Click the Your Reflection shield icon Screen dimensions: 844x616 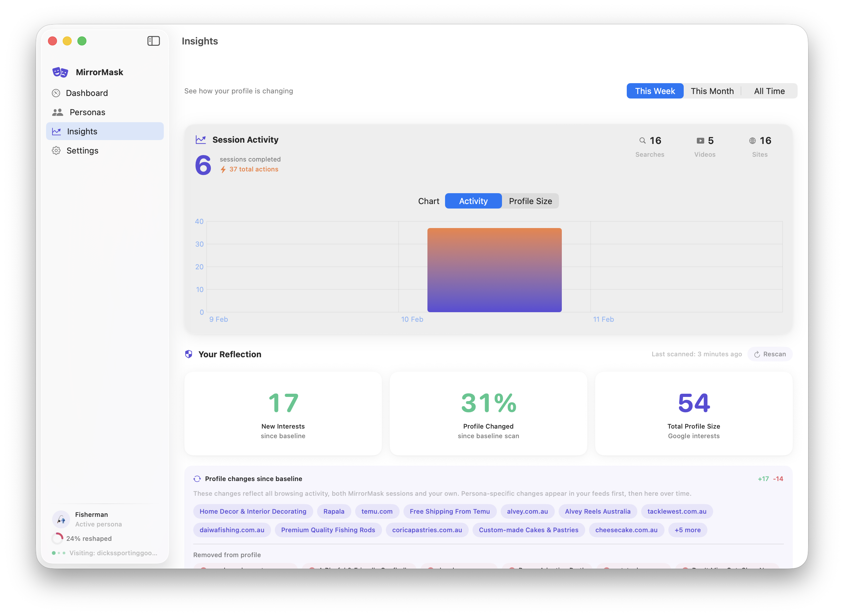(x=189, y=354)
